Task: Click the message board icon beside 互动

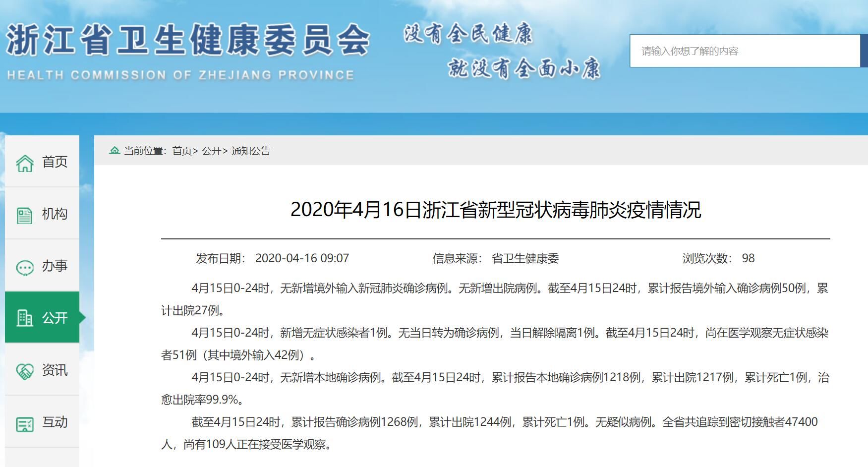Action: pyautogui.click(x=25, y=423)
